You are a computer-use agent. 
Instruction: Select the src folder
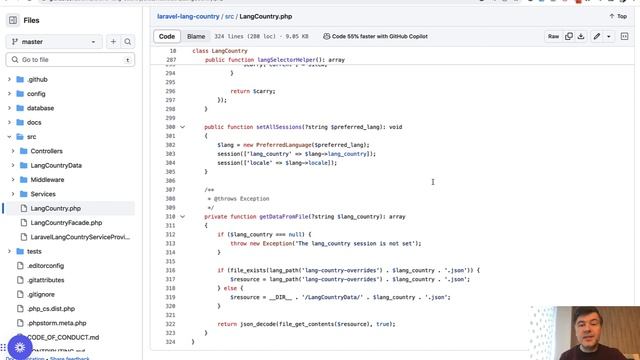(31, 137)
